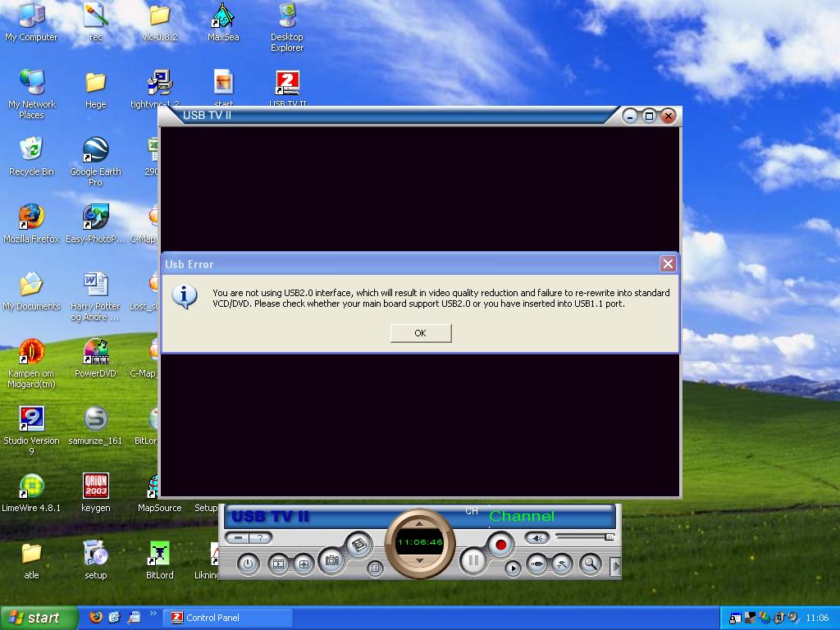
Task: Open the Start menu
Action: click(x=39, y=618)
